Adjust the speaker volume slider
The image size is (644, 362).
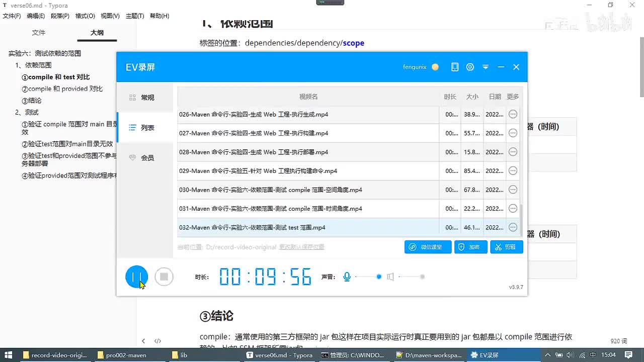[x=411, y=277]
